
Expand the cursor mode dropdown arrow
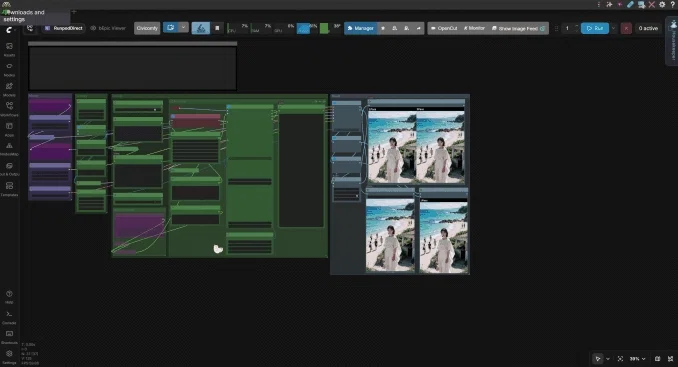coord(608,359)
